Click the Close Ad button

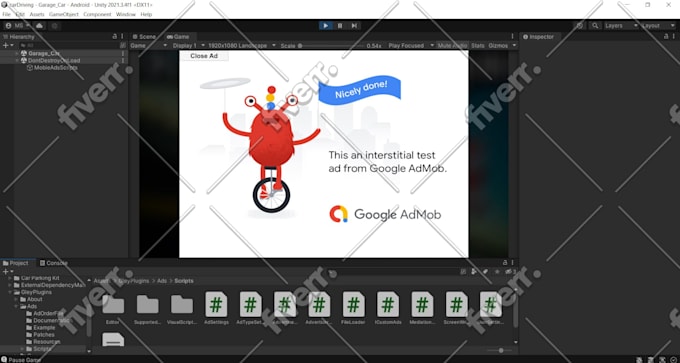204,56
